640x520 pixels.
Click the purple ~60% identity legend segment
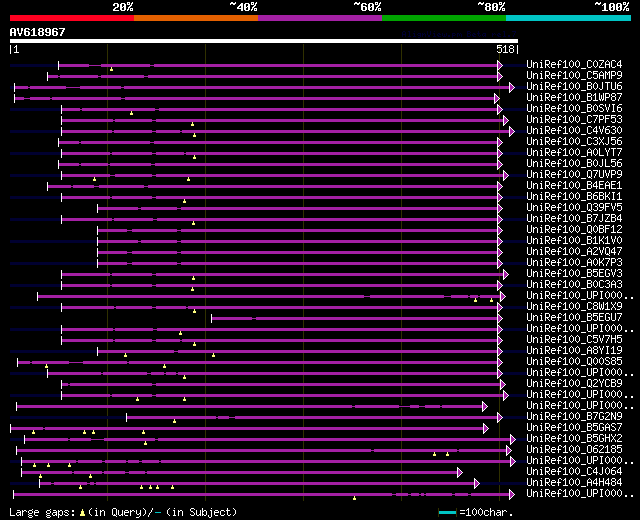320,18
